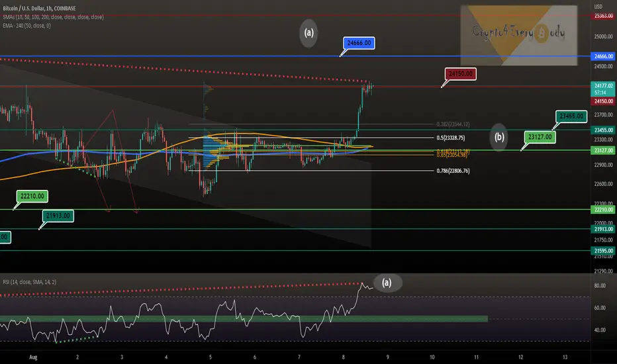Screen dimensions: 617x364
Task: Click the 0.5(23328.75) Fibonacci level label
Action: click(451, 138)
